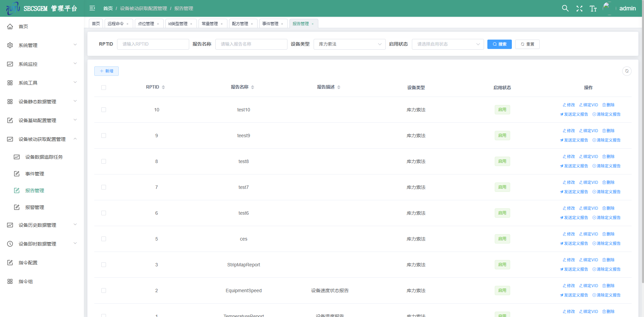Close the 远程命令 tab with its x
This screenshot has height=317, width=644.
127,24
